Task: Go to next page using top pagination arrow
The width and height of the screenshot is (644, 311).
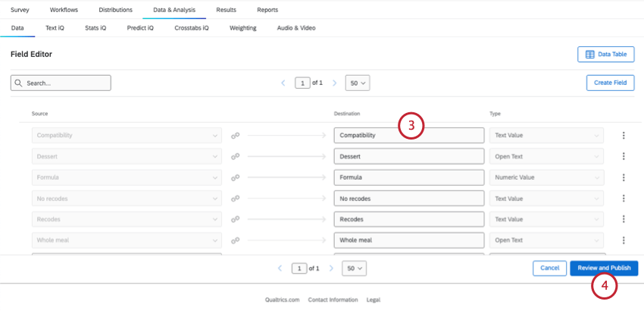Action: point(333,83)
